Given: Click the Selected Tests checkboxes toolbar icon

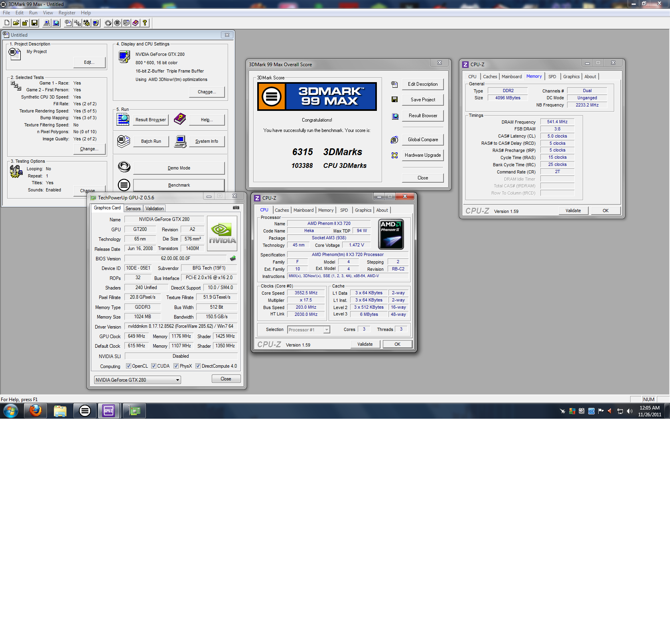Looking at the screenshot, I should click(x=77, y=23).
